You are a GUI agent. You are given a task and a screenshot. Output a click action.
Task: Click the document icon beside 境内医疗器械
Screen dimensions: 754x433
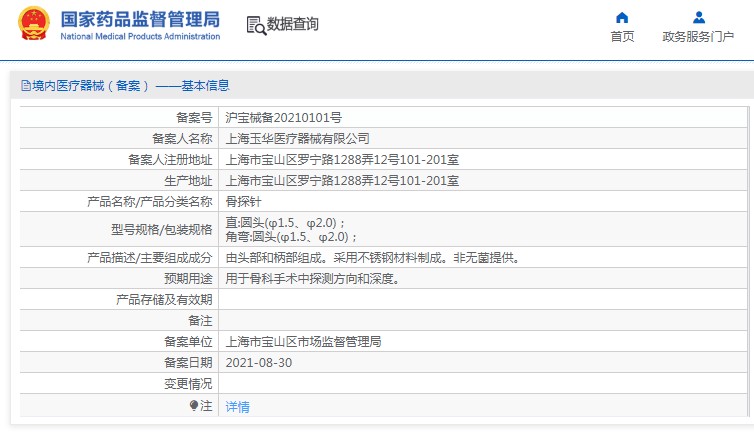pos(25,86)
